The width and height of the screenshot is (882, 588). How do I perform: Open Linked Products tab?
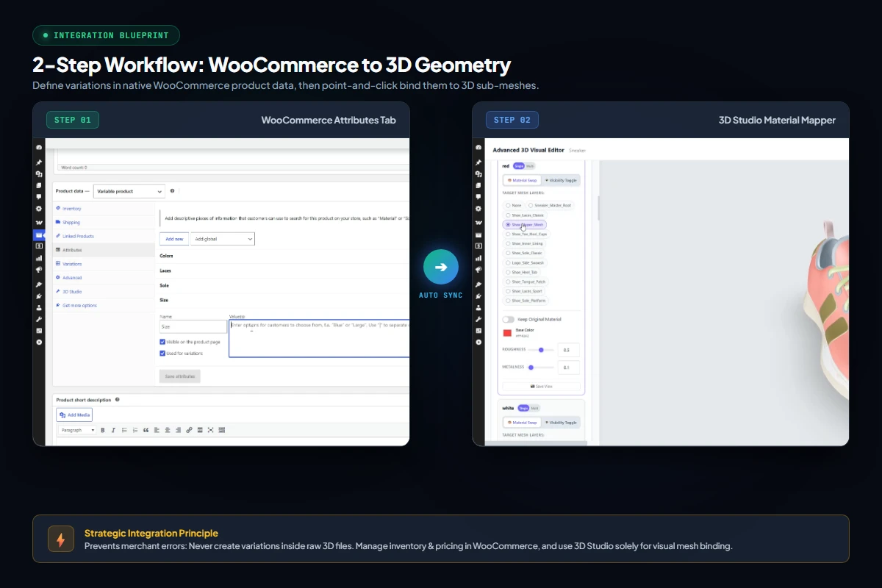click(x=104, y=236)
